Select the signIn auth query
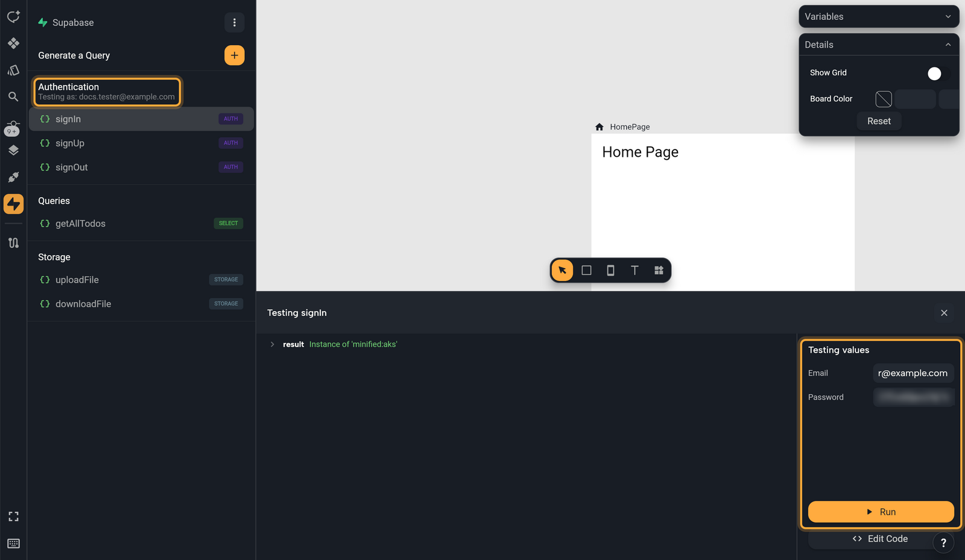Screen dimensions: 965x560 tap(141, 119)
